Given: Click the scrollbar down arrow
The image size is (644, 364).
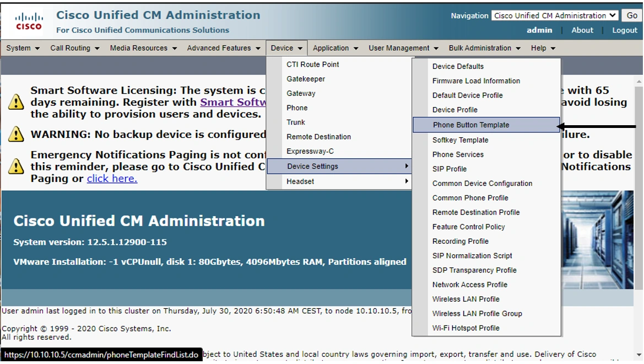Looking at the screenshot, I should 638,355.
